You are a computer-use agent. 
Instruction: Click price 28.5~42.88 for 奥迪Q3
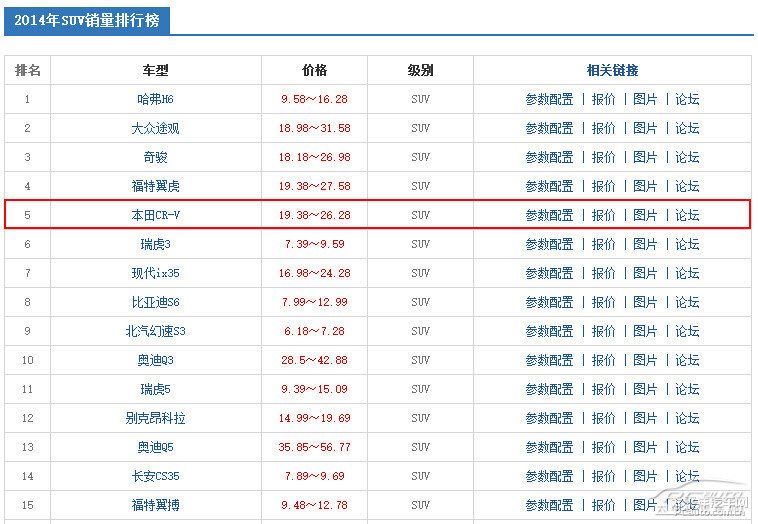(314, 360)
